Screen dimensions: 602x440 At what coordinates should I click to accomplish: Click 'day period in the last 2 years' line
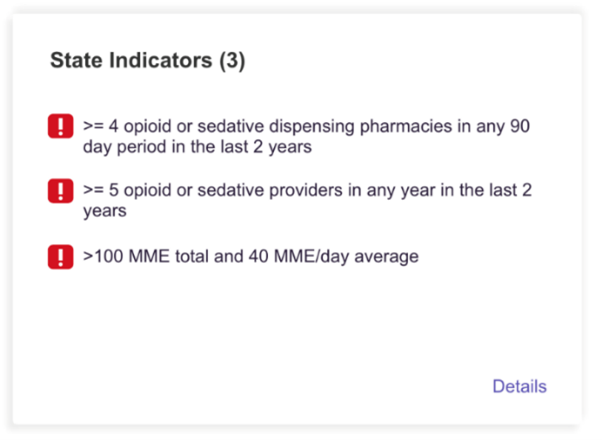click(x=197, y=147)
